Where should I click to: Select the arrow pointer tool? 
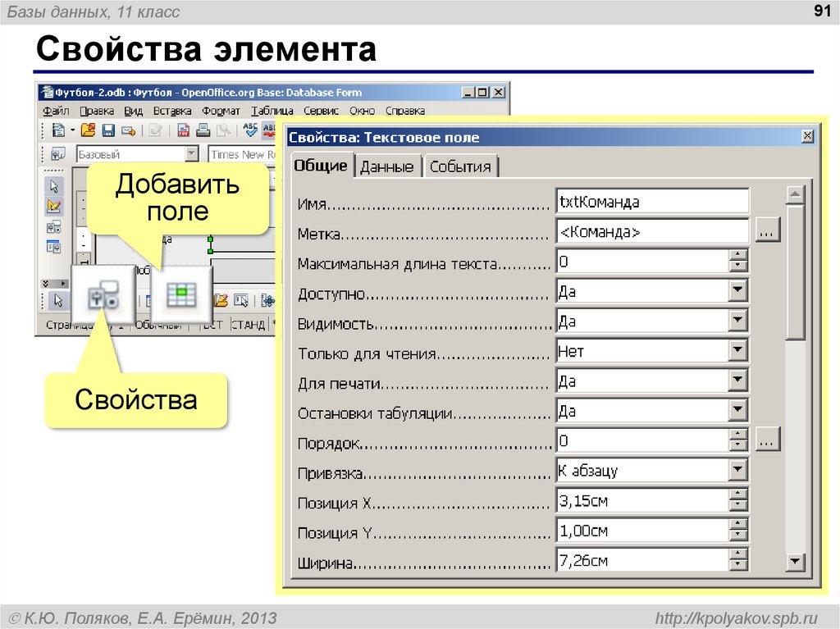coord(54,185)
